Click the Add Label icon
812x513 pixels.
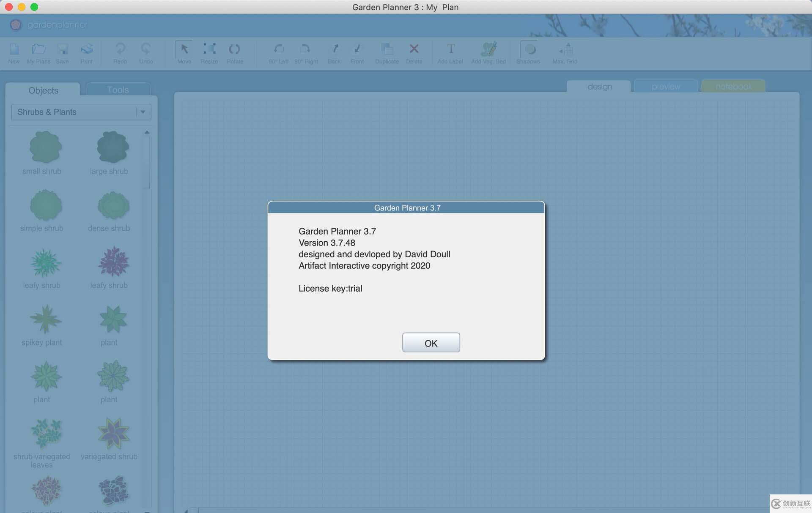[451, 49]
